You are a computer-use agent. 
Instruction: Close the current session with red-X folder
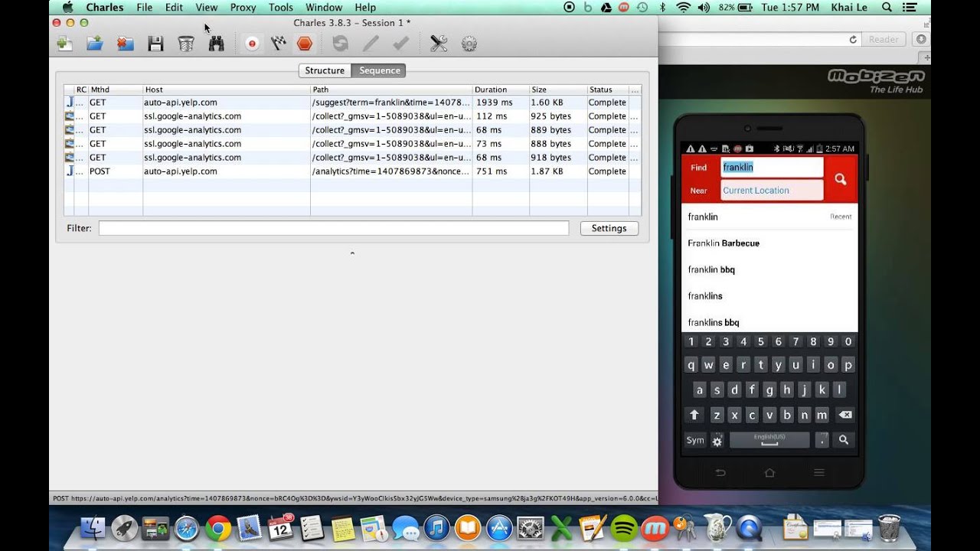pyautogui.click(x=126, y=44)
